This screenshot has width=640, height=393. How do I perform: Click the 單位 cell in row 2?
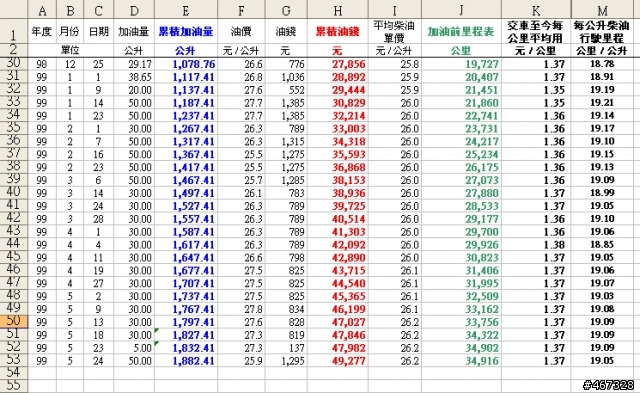(70, 51)
